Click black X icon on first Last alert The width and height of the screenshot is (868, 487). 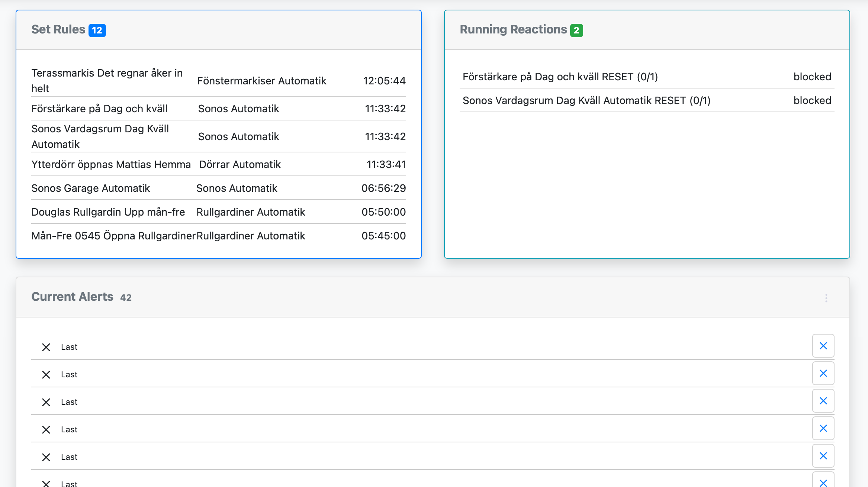coord(46,347)
